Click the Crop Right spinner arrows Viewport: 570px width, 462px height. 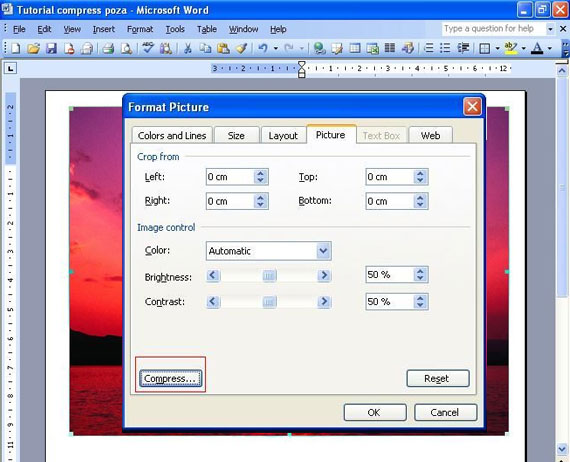tap(260, 201)
